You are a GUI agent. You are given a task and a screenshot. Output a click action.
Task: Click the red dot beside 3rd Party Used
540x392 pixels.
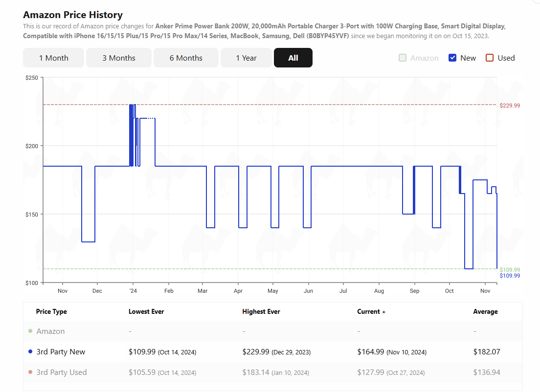click(30, 372)
